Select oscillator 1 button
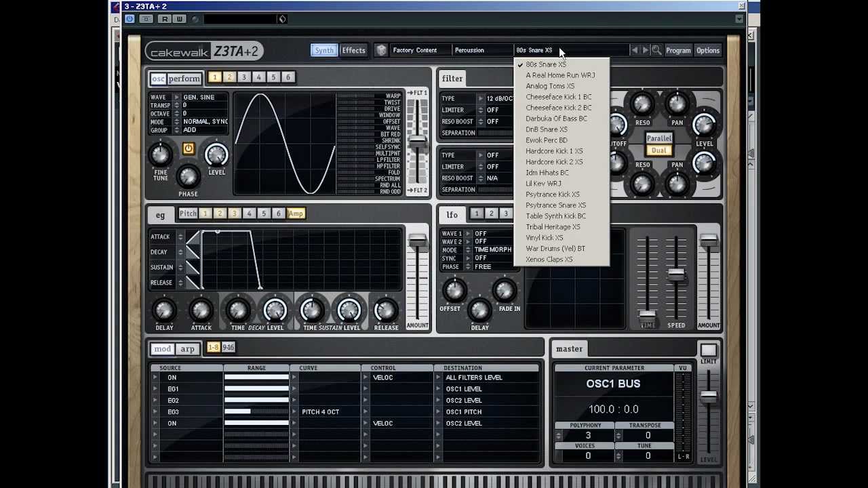 point(214,77)
